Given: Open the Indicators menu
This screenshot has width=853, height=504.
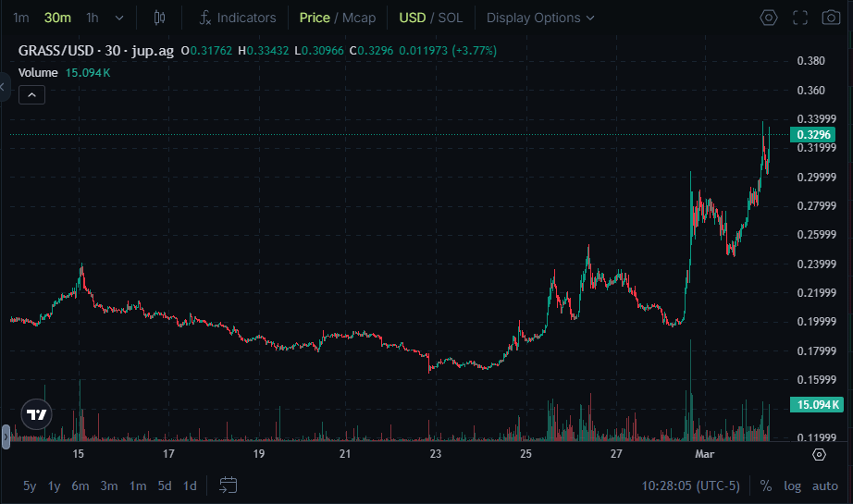Looking at the screenshot, I should coord(238,18).
